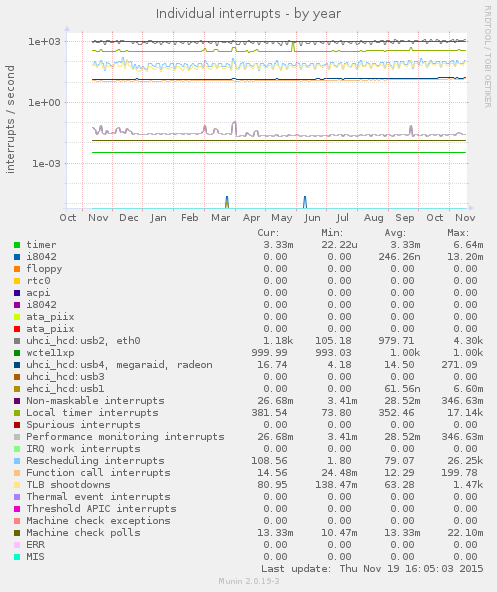Click the RRDTOOL / TOBI OETIKER watermark
Viewport: 497px width, 592px height.
(488, 57)
